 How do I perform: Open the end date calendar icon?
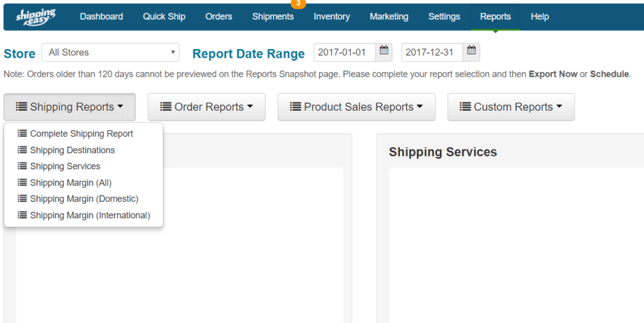[472, 52]
